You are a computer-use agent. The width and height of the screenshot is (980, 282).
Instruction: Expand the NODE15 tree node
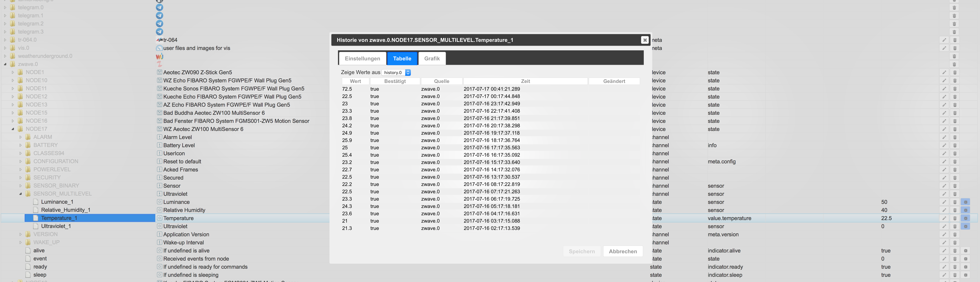[13, 113]
